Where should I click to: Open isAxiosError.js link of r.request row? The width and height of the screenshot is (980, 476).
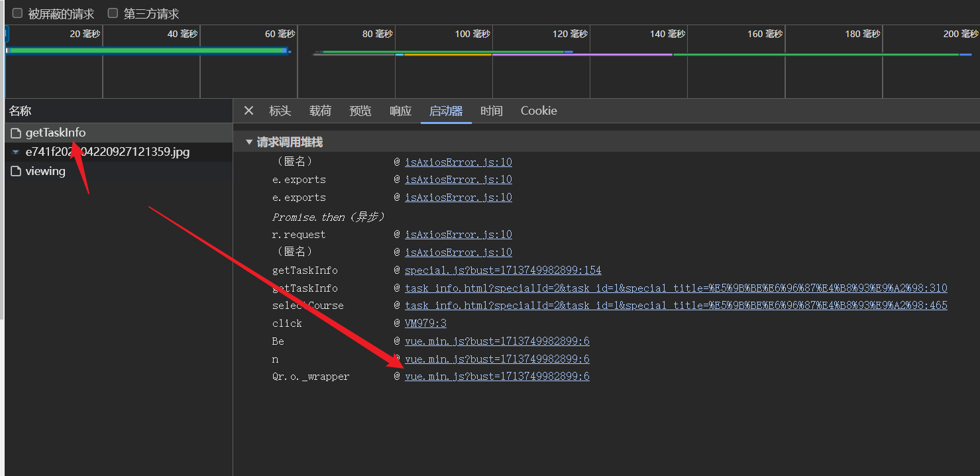(x=458, y=235)
